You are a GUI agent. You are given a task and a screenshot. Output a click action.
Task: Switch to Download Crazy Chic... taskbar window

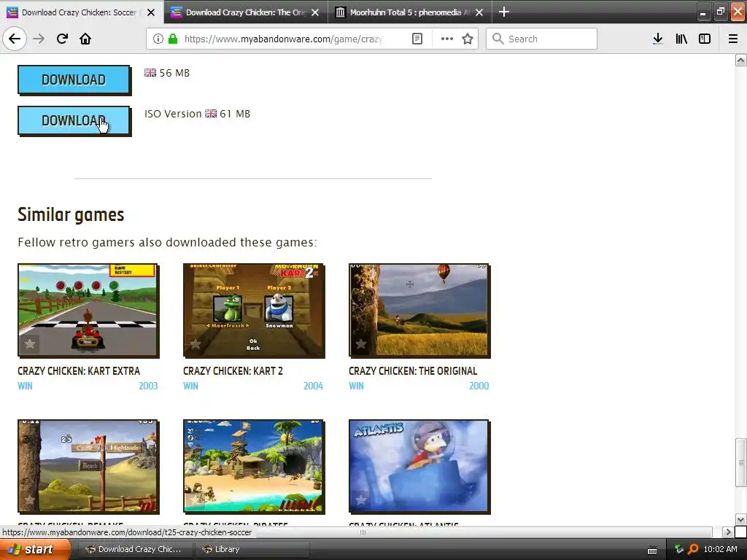pos(134,549)
